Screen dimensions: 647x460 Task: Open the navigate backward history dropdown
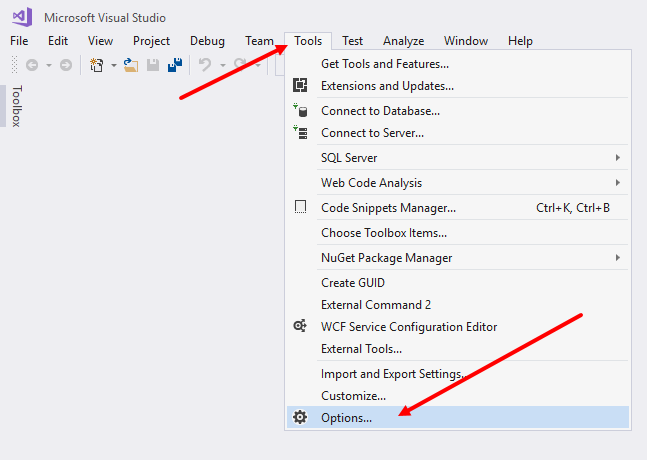click(x=49, y=65)
